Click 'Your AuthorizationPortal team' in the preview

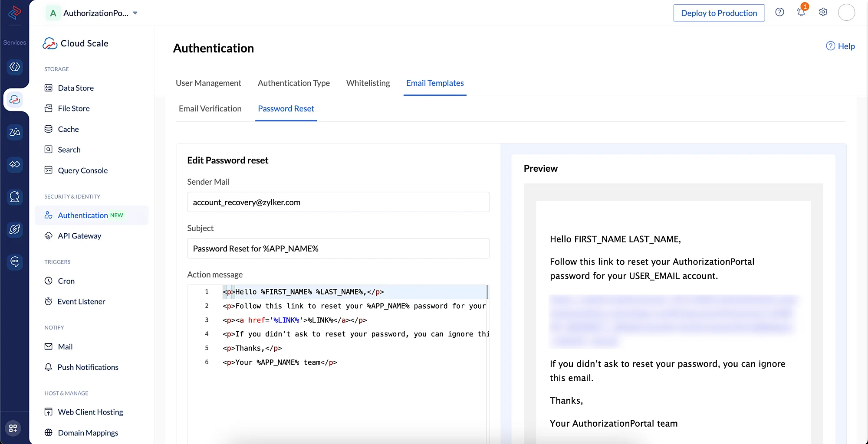coord(614,424)
